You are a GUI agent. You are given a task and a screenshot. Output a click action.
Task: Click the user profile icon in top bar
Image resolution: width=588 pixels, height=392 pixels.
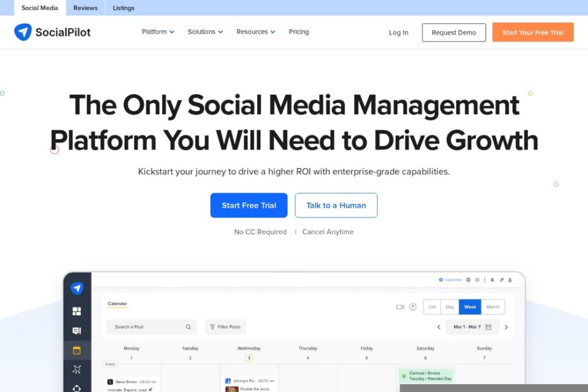(x=510, y=280)
